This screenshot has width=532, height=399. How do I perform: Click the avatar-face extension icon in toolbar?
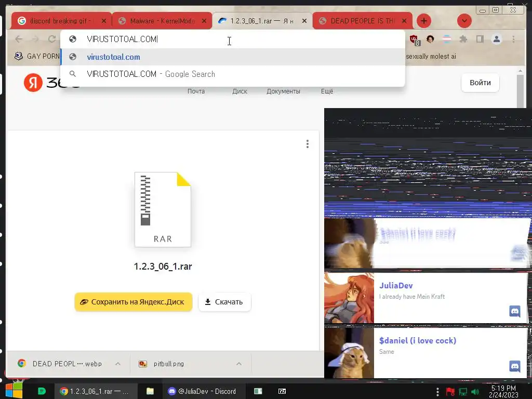430,39
